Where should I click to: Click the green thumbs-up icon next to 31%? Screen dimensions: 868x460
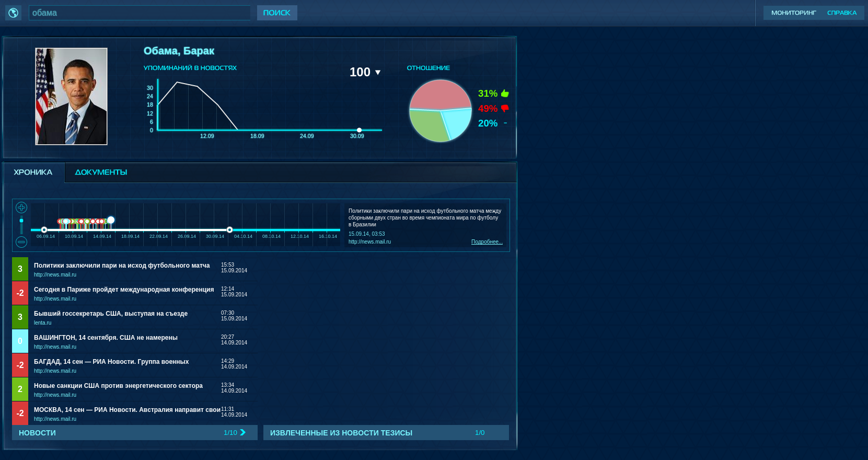505,94
